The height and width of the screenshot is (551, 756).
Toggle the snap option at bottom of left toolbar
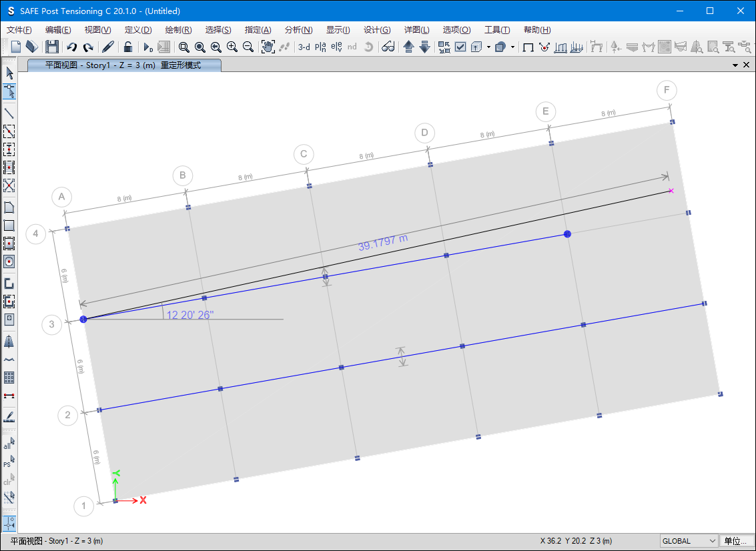click(9, 522)
